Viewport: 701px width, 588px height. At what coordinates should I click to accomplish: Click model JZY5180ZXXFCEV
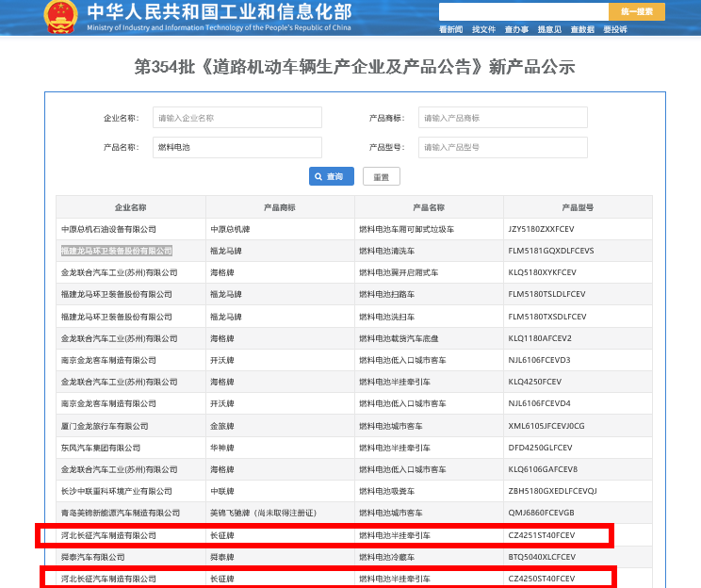[541, 229]
